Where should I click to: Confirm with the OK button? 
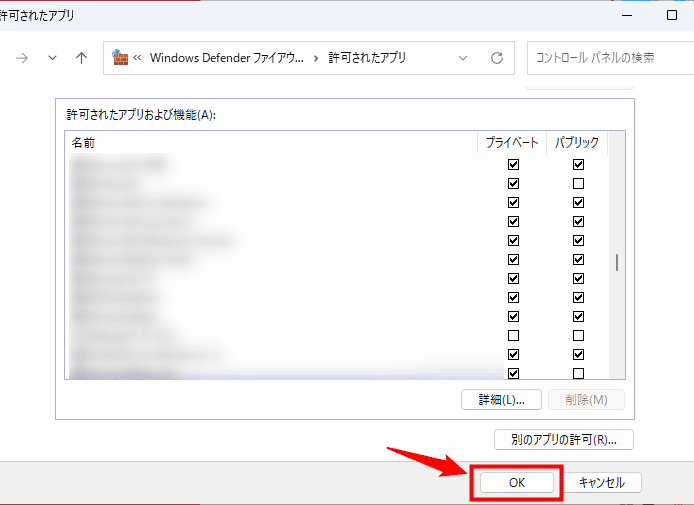pos(517,482)
